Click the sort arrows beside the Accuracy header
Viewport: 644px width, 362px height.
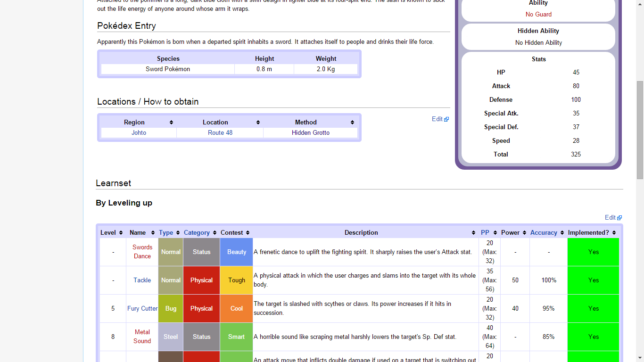tap(562, 233)
